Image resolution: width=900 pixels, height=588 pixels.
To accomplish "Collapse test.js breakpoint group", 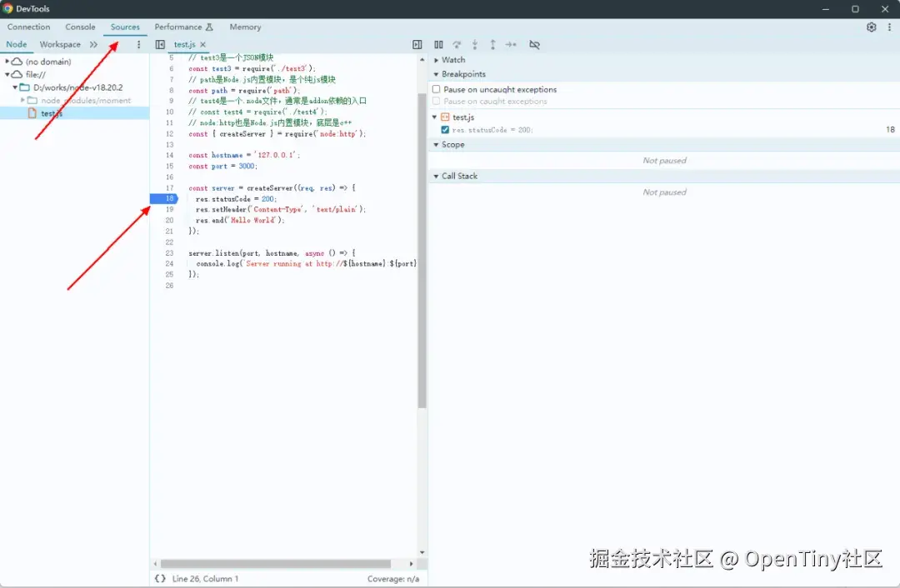I will click(434, 117).
